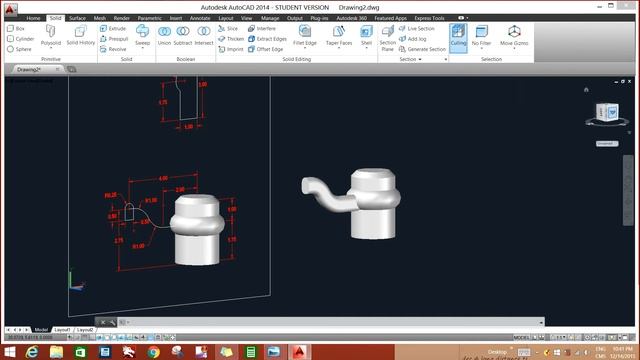
Task: Open the Unnamed UCS dropdown below ViewCube
Action: (x=607, y=144)
